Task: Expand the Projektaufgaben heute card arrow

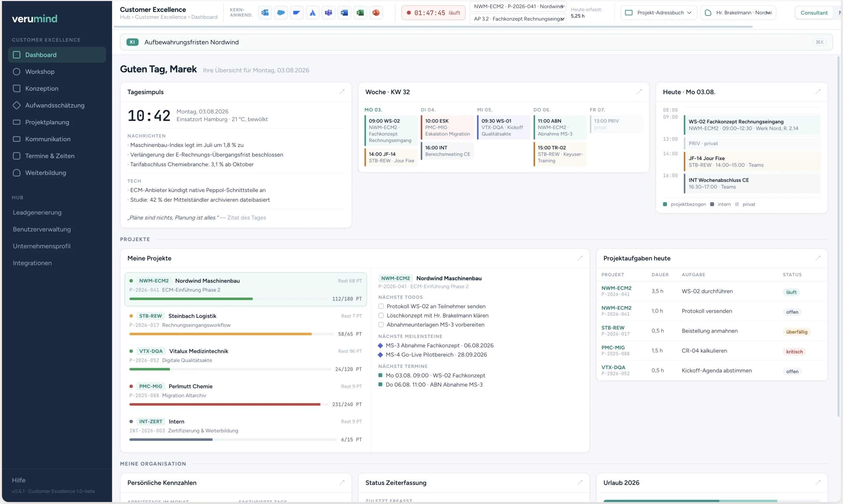Action: tap(818, 258)
